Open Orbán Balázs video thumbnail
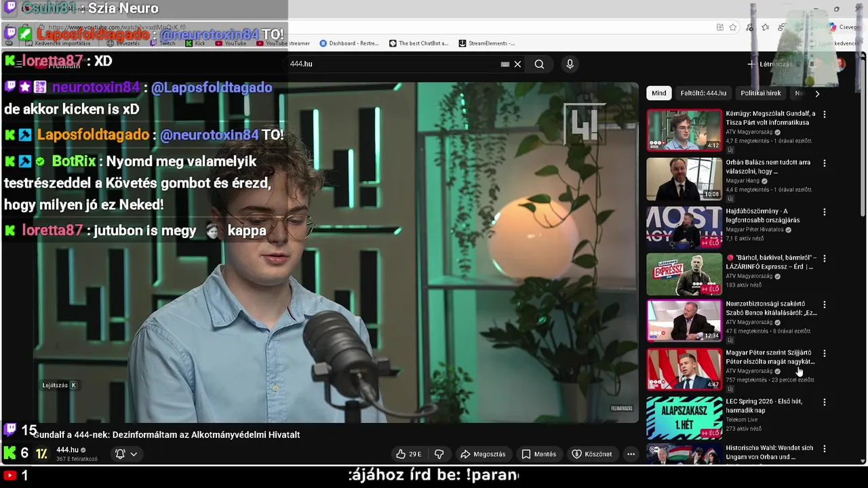Viewport: 868px width, 488px height. click(x=684, y=179)
